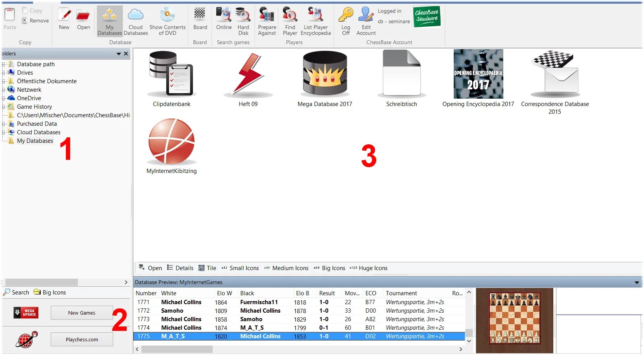Select the MyInternetKibitzing database
The height and width of the screenshot is (356, 644).
click(x=172, y=146)
